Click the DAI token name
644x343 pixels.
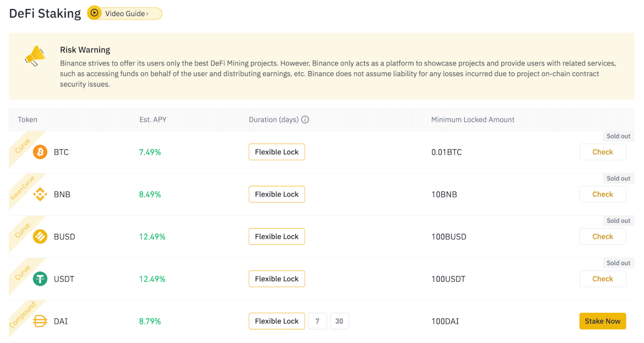[61, 321]
